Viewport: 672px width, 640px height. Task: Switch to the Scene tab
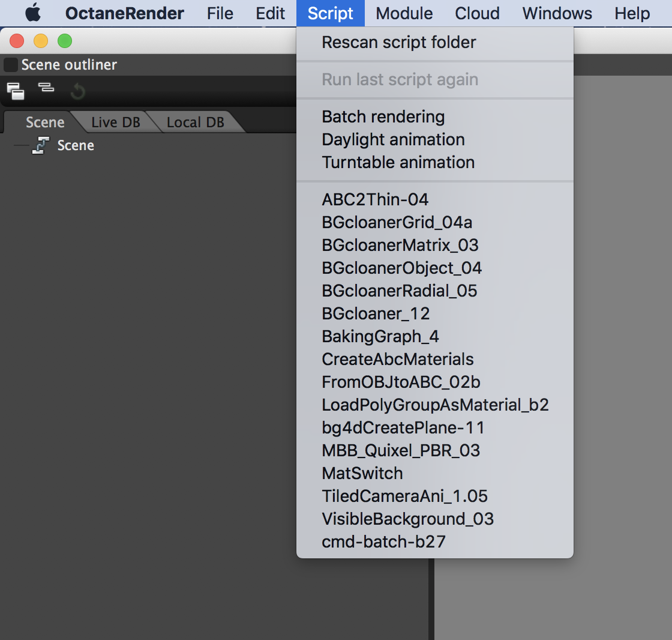(44, 122)
